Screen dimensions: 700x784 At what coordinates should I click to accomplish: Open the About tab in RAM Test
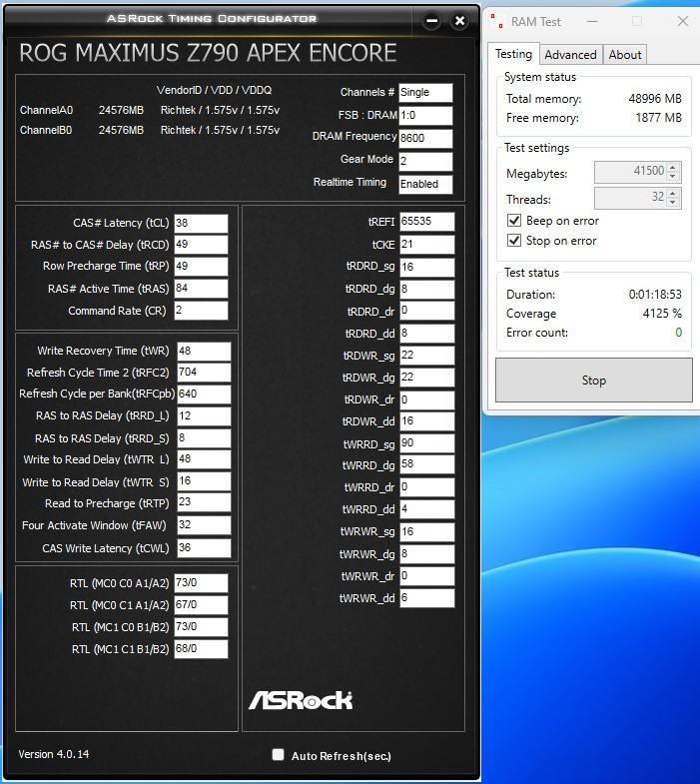click(625, 55)
